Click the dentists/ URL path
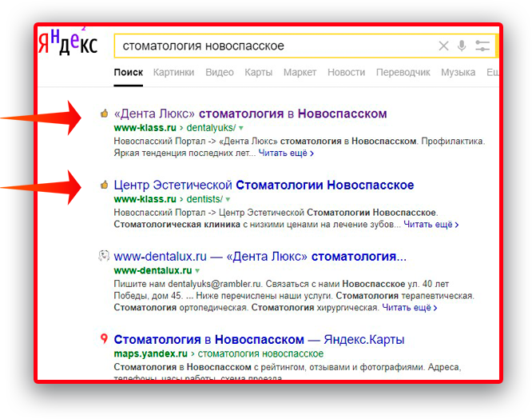Screen dimensions: 532x419 204,199
